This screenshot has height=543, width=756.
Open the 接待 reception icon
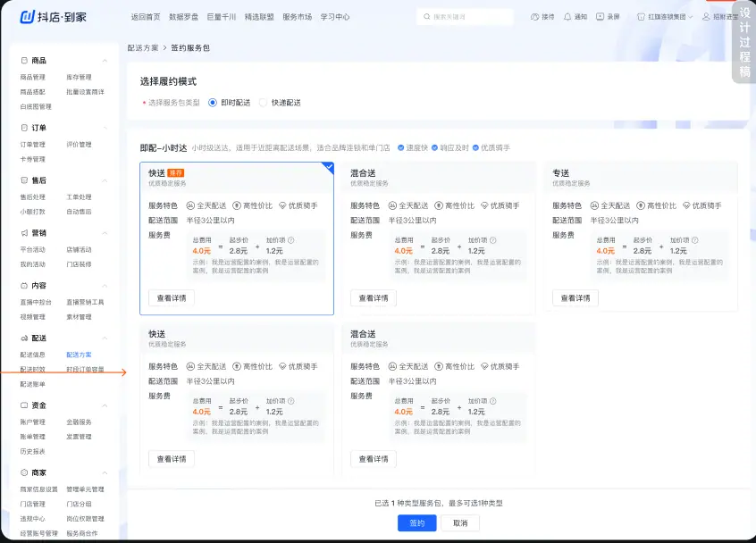pos(534,17)
